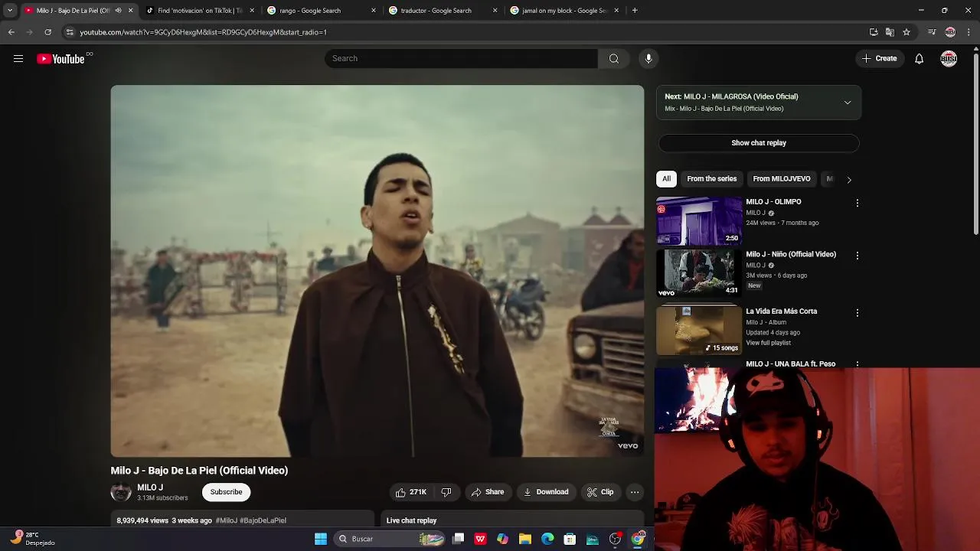Open the MILO J channel name link
Screen dimensions: 980x551
[150, 487]
